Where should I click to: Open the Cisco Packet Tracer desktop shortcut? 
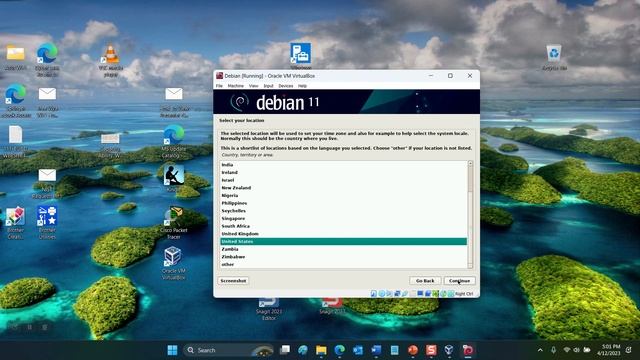coord(174,222)
